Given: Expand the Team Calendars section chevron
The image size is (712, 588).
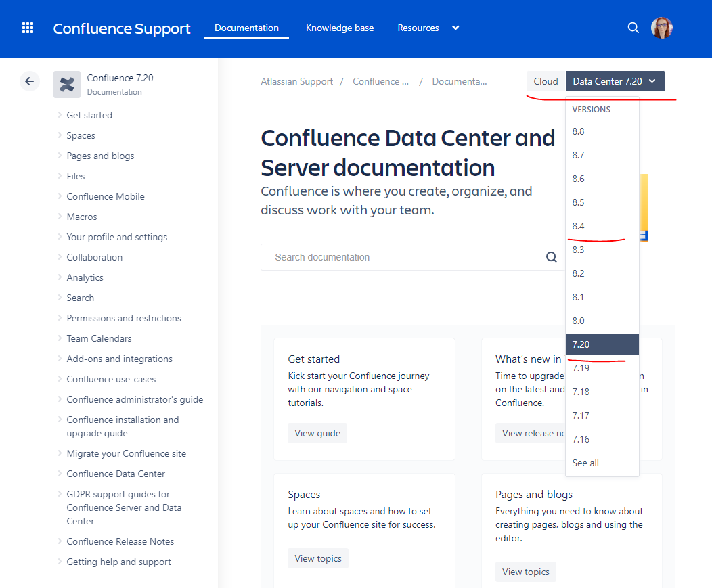Looking at the screenshot, I should (x=60, y=338).
